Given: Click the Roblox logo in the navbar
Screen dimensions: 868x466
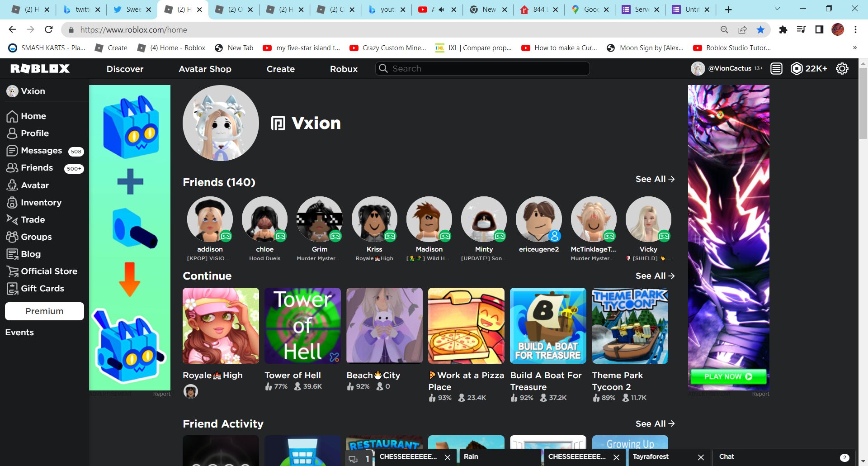Looking at the screenshot, I should pyautogui.click(x=40, y=68).
